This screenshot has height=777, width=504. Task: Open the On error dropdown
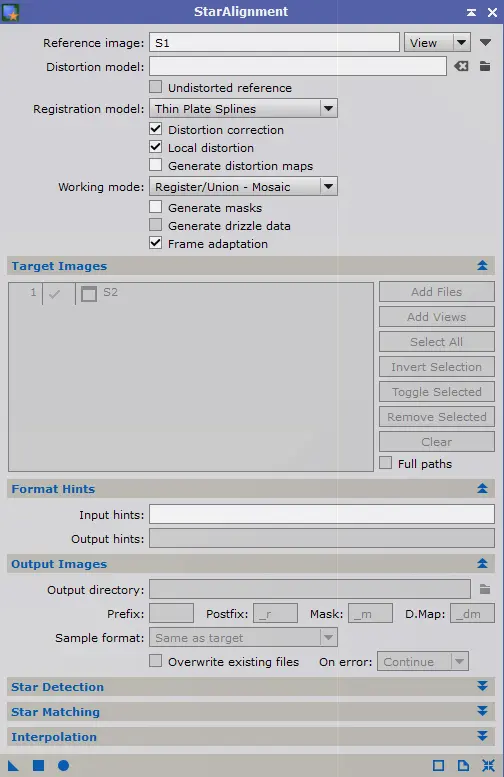(423, 662)
